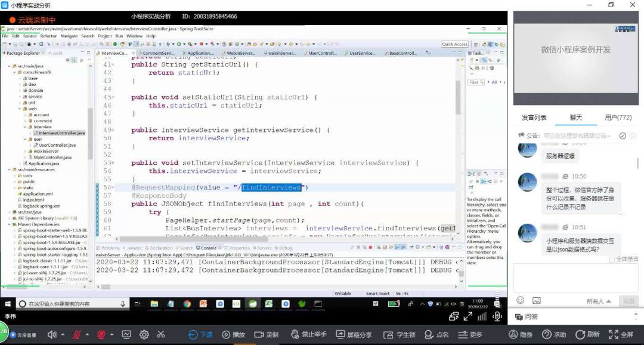Click the 刷新 refresh button
This screenshot has height=345, width=644.
(x=587, y=335)
